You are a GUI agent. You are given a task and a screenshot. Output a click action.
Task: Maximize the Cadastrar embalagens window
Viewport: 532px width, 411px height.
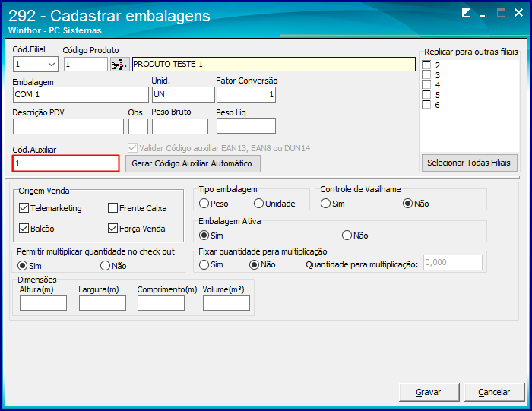[501, 13]
